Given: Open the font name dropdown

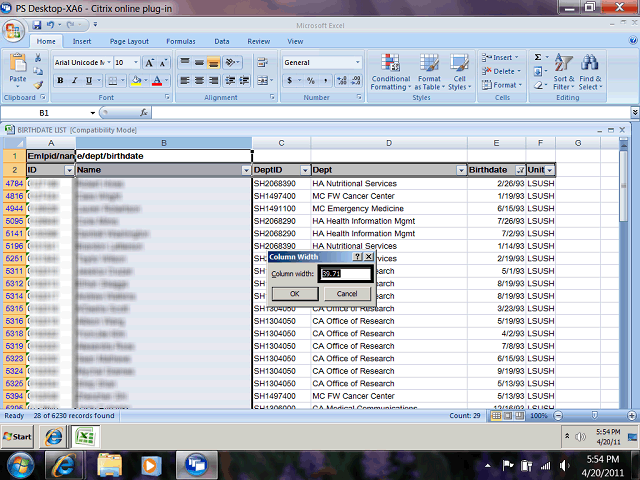Looking at the screenshot, I should click(109, 62).
